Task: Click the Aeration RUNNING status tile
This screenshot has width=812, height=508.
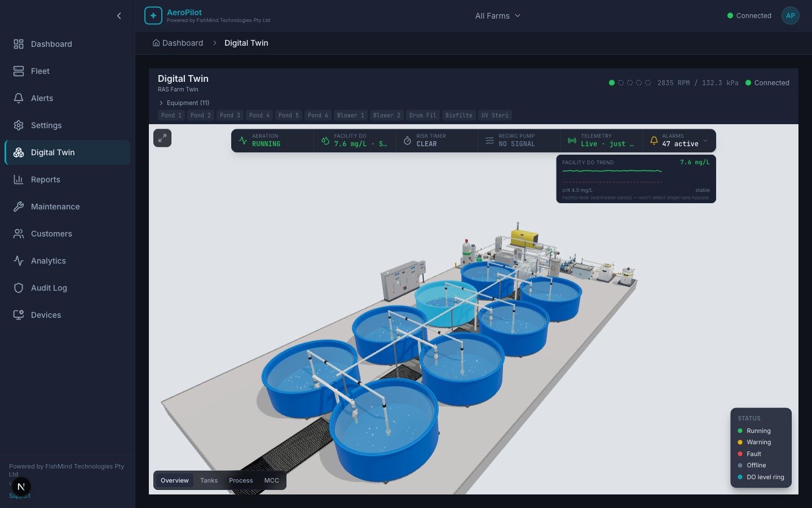Action: pos(273,141)
